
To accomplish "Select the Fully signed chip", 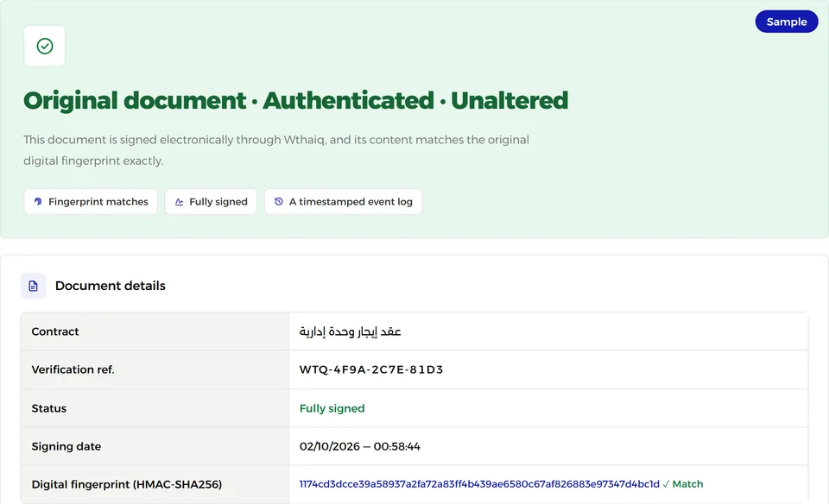I will pos(211,201).
